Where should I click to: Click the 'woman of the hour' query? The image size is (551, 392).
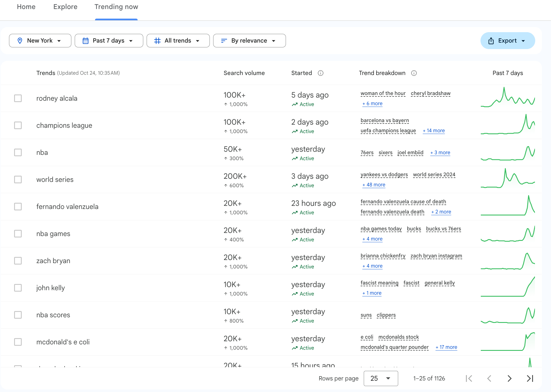click(383, 93)
